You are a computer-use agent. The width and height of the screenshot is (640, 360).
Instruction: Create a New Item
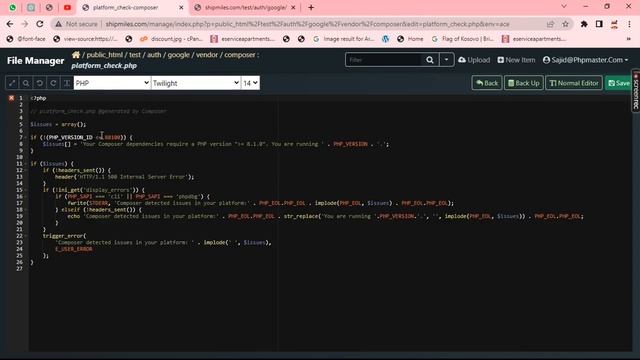(516, 60)
